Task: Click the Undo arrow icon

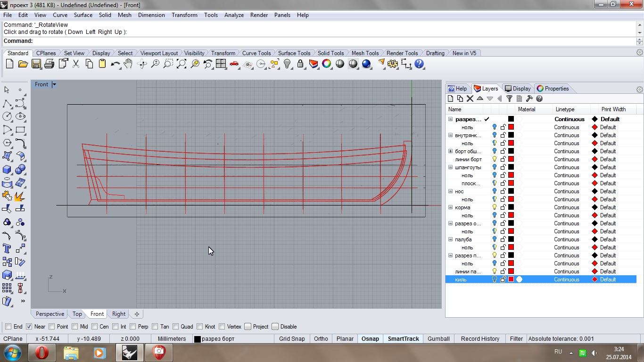Action: coord(115,64)
